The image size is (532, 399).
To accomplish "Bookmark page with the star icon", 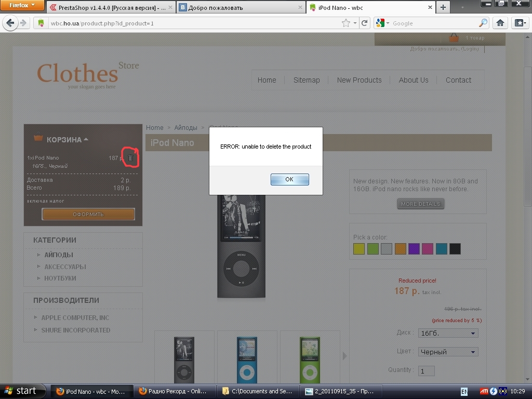I will (x=345, y=23).
